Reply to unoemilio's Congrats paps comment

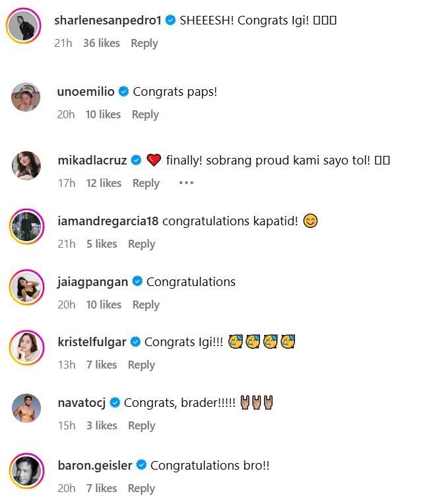[x=145, y=114]
